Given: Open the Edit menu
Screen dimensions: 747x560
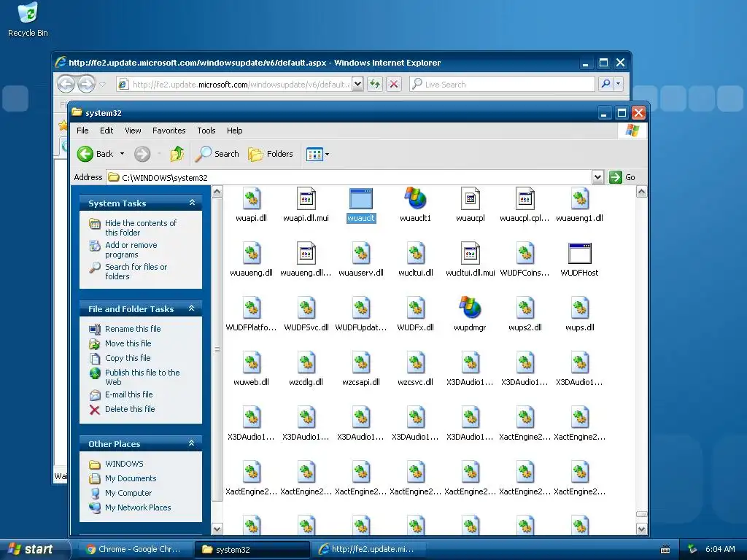Looking at the screenshot, I should coord(107,131).
